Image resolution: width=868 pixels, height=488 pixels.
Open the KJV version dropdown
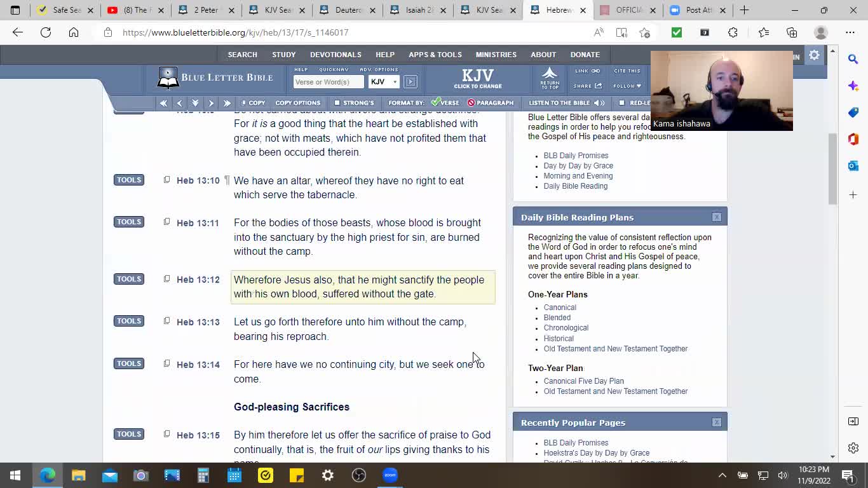(384, 82)
